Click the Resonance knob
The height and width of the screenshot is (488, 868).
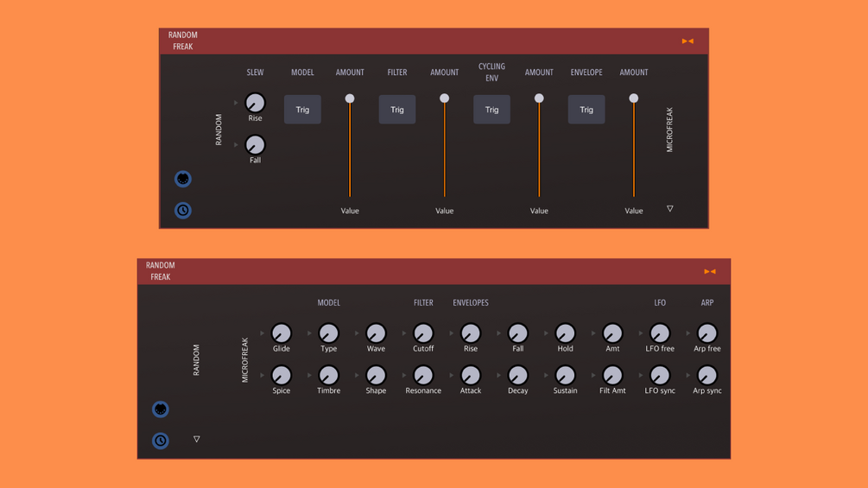click(423, 375)
